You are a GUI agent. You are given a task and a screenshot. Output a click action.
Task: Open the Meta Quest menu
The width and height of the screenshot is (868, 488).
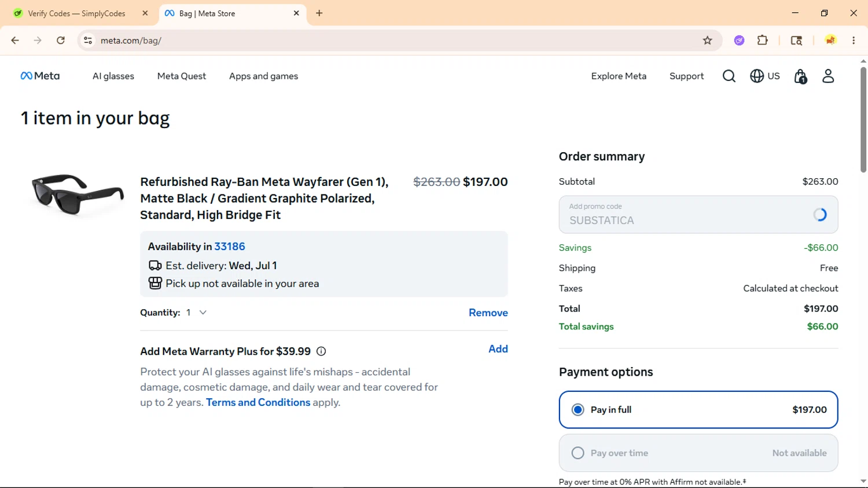click(x=182, y=76)
